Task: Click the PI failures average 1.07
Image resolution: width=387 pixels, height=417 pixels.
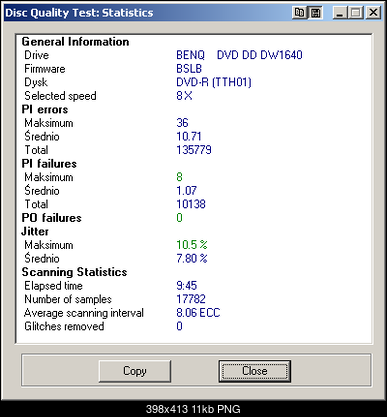Action: pos(186,191)
